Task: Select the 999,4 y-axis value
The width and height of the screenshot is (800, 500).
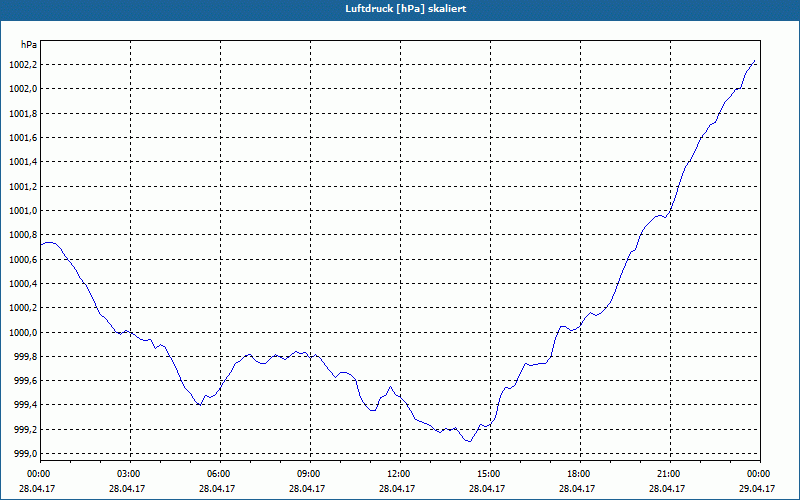Action: tap(25, 406)
